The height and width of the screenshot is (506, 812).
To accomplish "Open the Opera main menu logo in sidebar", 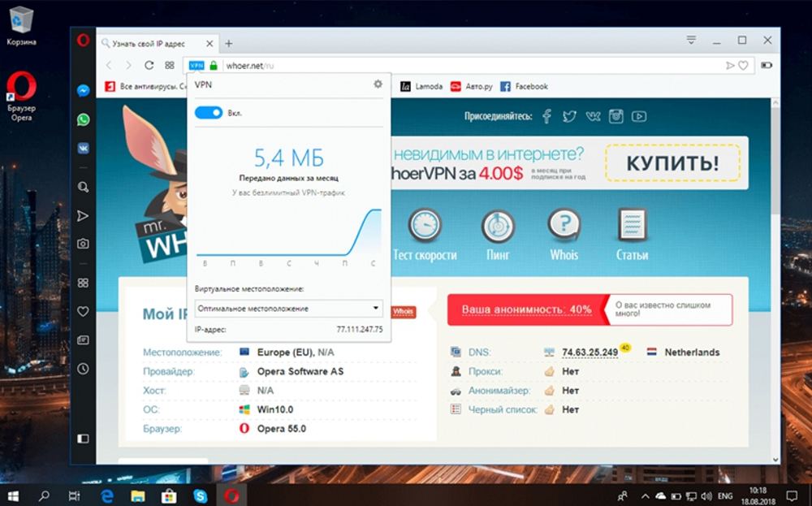I will (x=83, y=40).
